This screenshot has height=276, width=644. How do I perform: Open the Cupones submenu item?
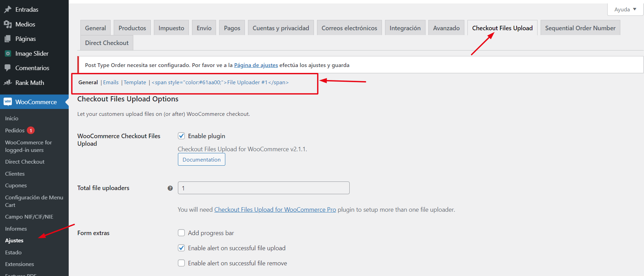pyautogui.click(x=16, y=185)
